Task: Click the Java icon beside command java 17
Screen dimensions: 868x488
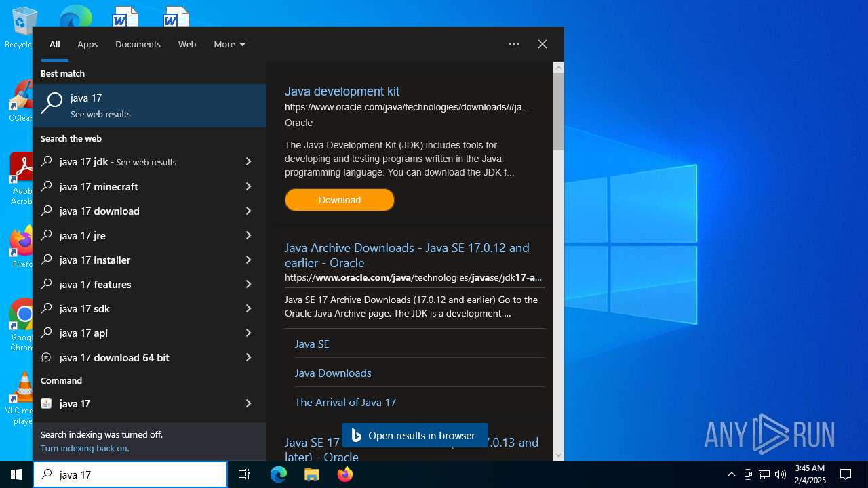Action: click(x=46, y=403)
